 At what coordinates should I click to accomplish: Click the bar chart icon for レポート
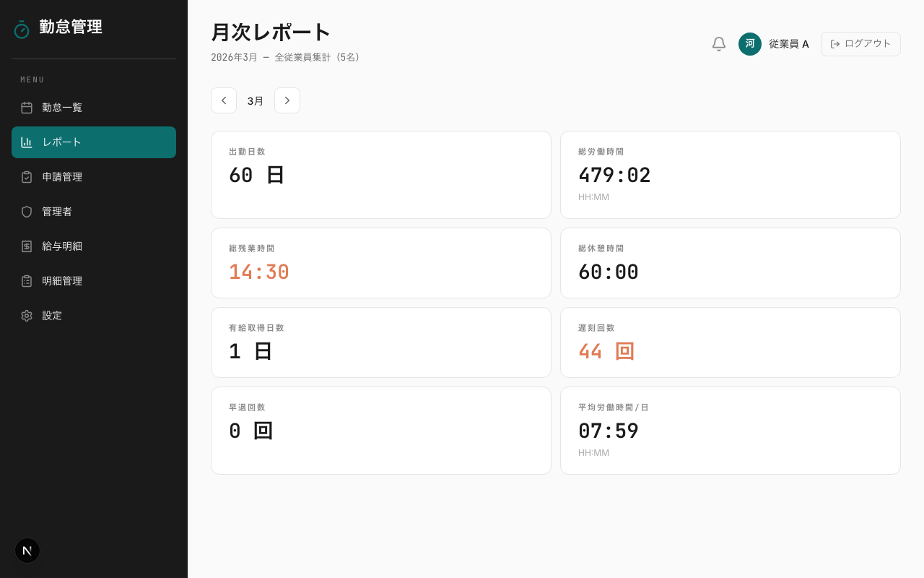pos(27,142)
